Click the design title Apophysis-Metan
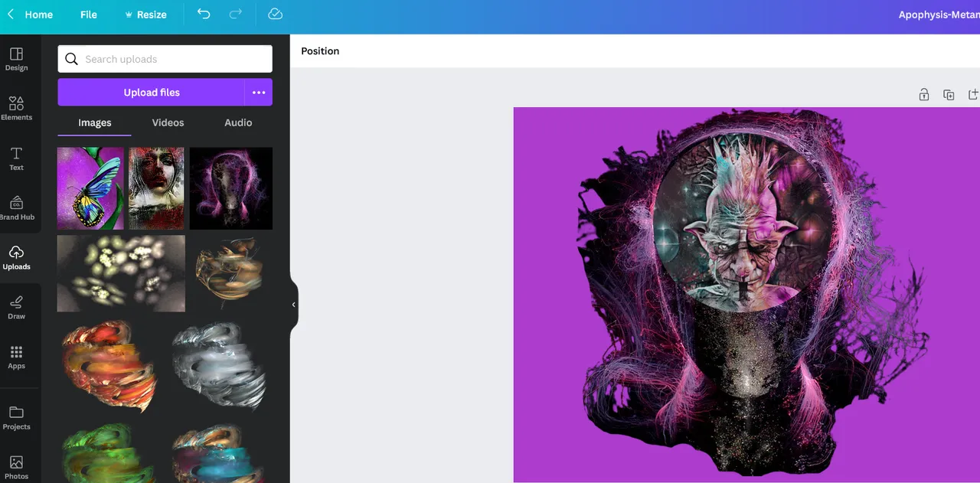This screenshot has width=980, height=483. click(x=939, y=15)
